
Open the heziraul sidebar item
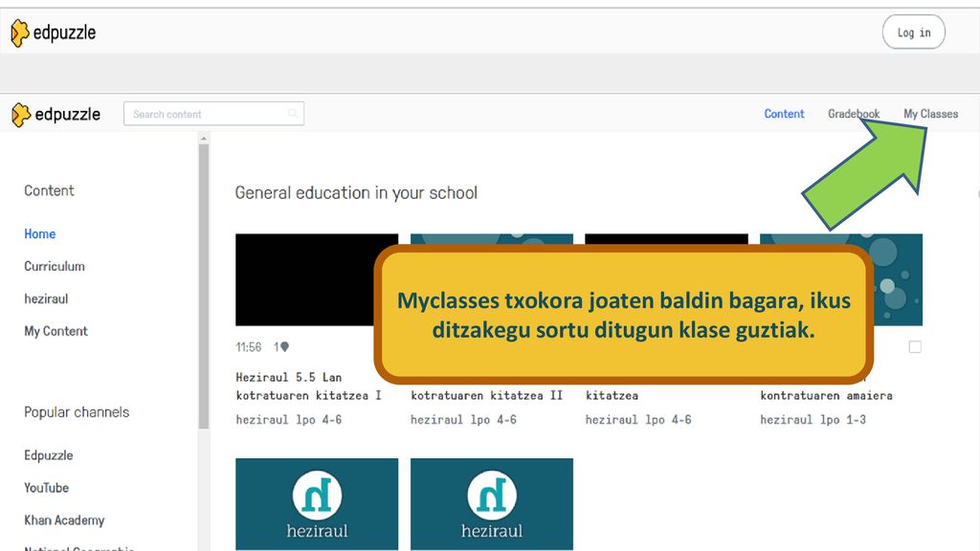(46, 298)
